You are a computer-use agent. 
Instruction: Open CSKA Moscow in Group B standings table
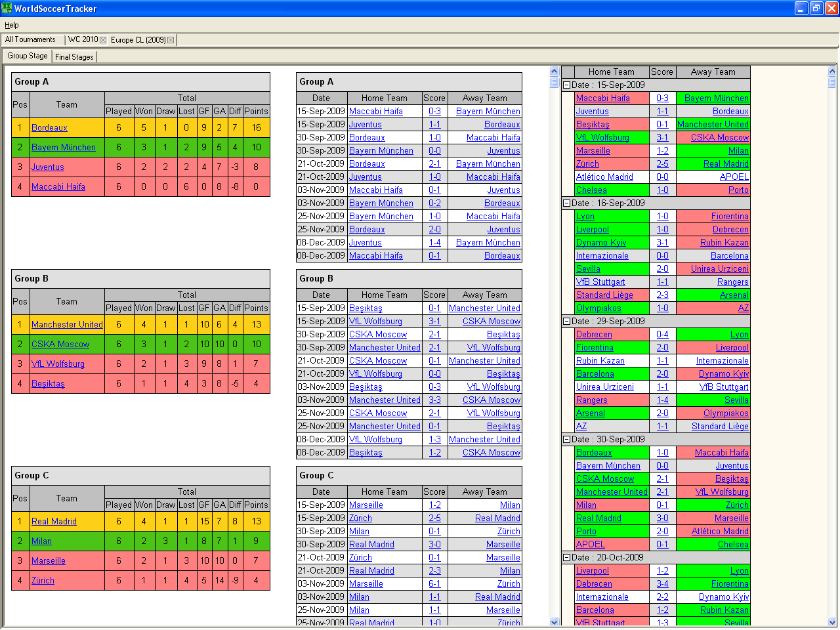[x=60, y=345]
